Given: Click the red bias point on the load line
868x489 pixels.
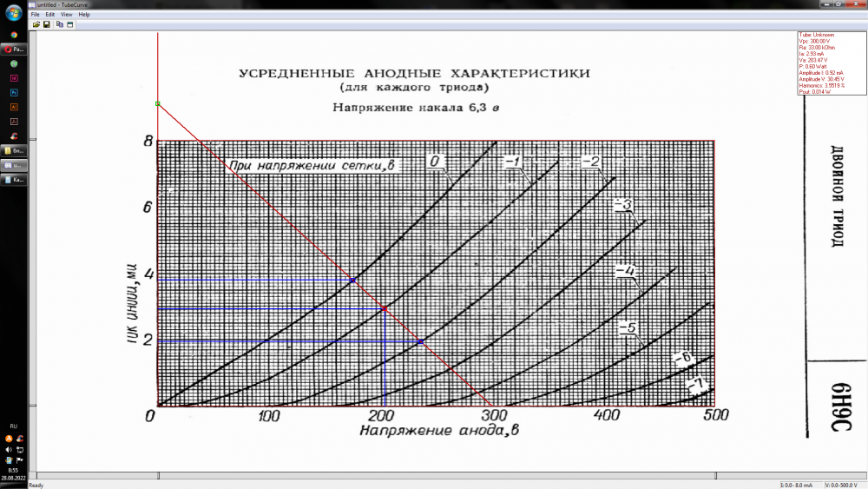Looking at the screenshot, I should pos(384,308).
